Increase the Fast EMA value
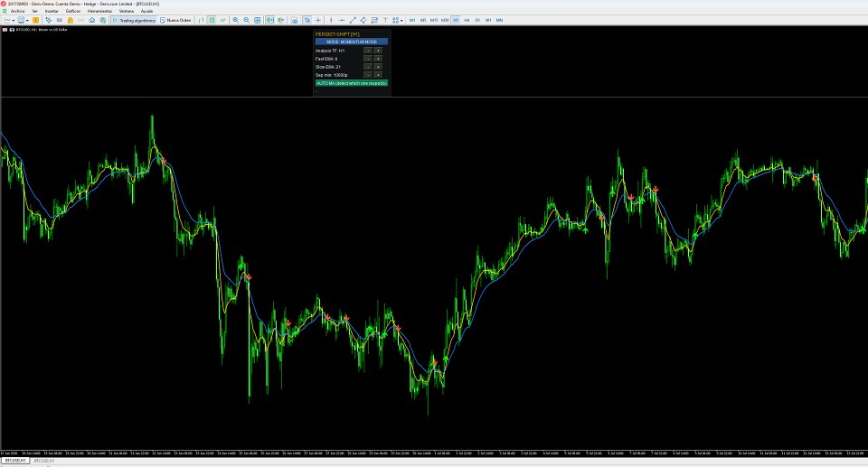Image resolution: width=868 pixels, height=467 pixels. coord(378,59)
